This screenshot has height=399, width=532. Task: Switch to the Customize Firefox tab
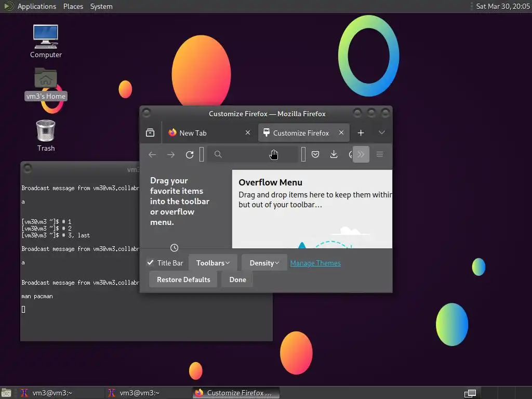pos(303,132)
